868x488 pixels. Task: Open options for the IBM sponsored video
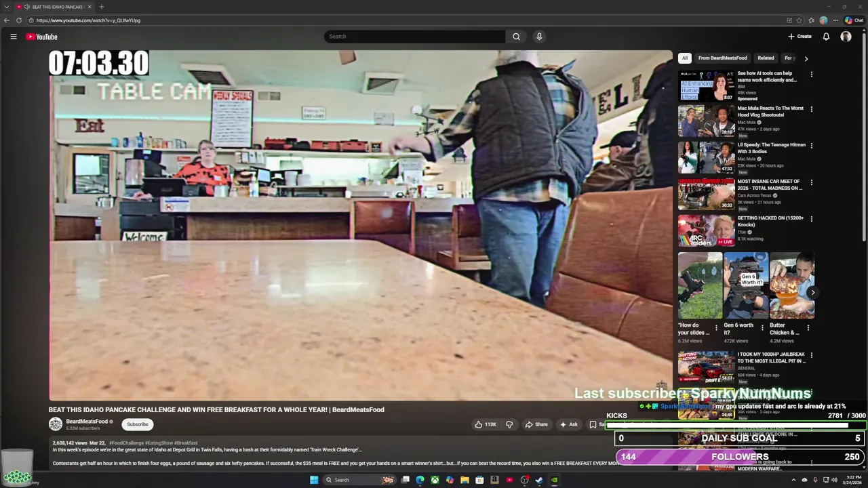click(x=812, y=74)
